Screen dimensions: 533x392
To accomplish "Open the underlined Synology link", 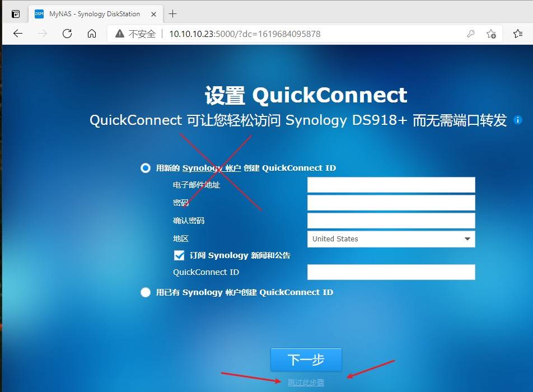I will click(203, 167).
